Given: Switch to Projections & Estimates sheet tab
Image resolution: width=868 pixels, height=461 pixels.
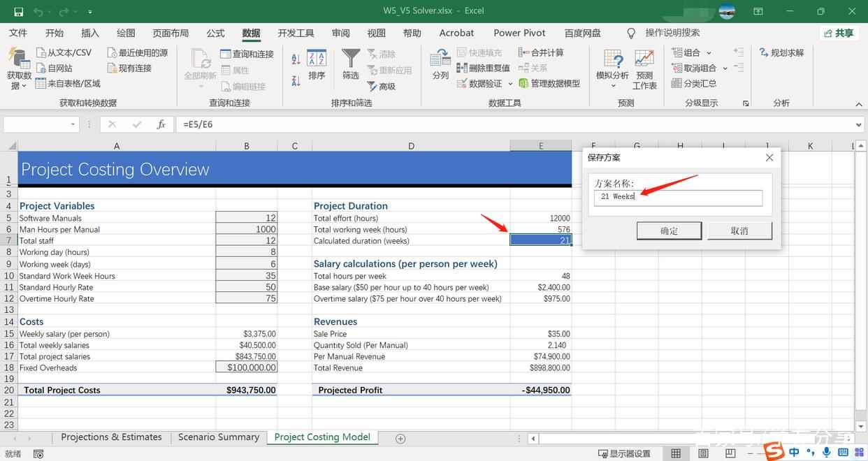Looking at the screenshot, I should pyautogui.click(x=111, y=437).
